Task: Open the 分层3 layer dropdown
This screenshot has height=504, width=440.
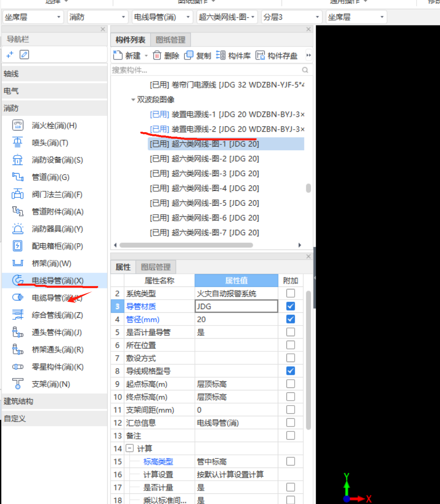Action: [292, 17]
